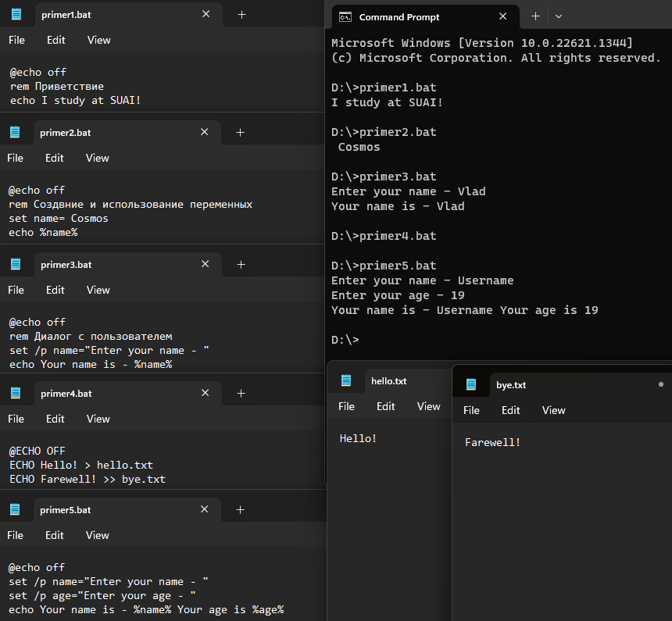The width and height of the screenshot is (672, 621).
Task: Select the primer3.bat tab
Action: pos(128,265)
